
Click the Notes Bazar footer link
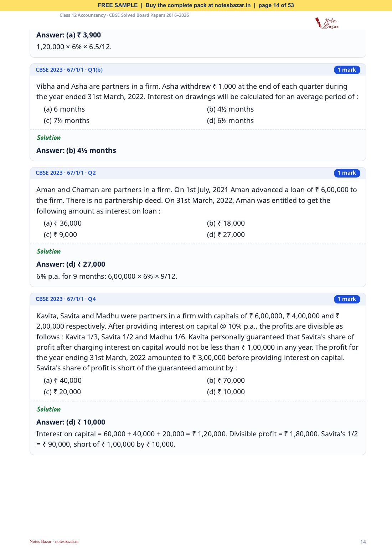tap(54, 541)
